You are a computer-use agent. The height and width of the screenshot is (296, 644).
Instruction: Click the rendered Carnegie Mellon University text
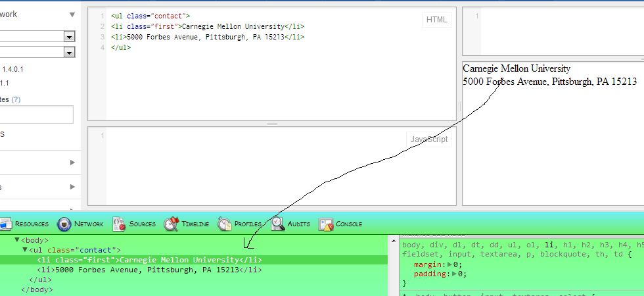pos(517,68)
